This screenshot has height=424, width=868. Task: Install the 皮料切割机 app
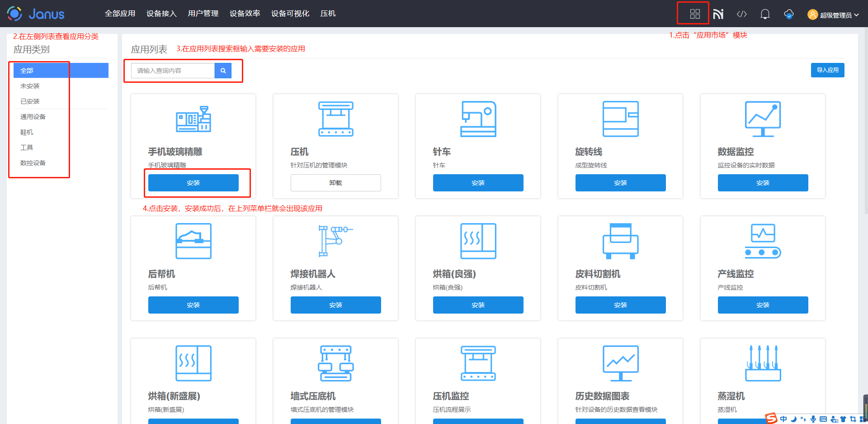click(x=621, y=305)
